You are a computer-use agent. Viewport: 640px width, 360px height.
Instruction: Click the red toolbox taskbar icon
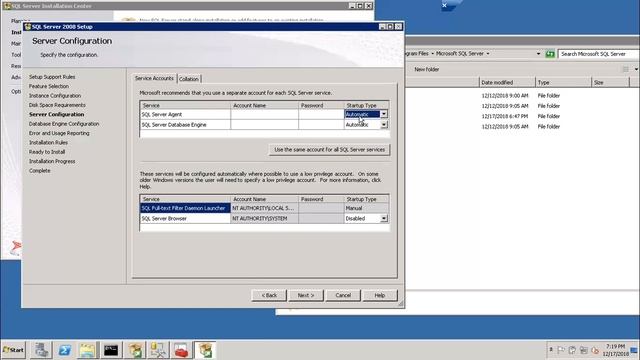tap(181, 350)
